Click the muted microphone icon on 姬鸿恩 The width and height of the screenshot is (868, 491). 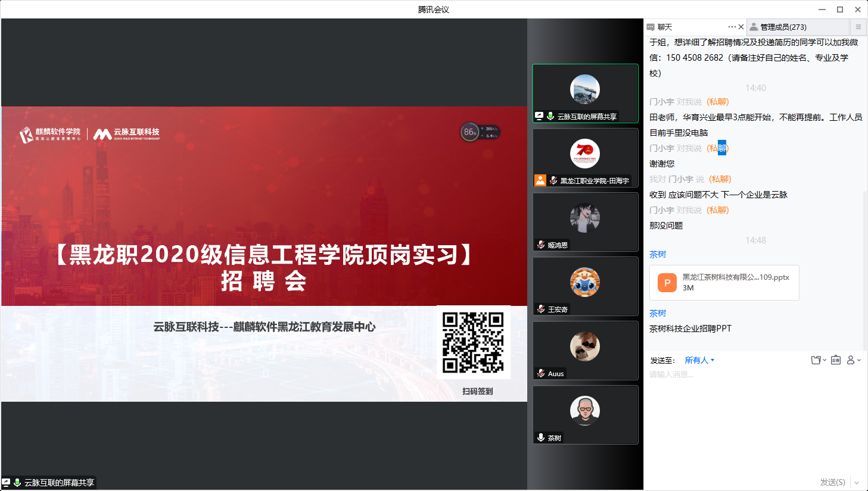pos(541,245)
